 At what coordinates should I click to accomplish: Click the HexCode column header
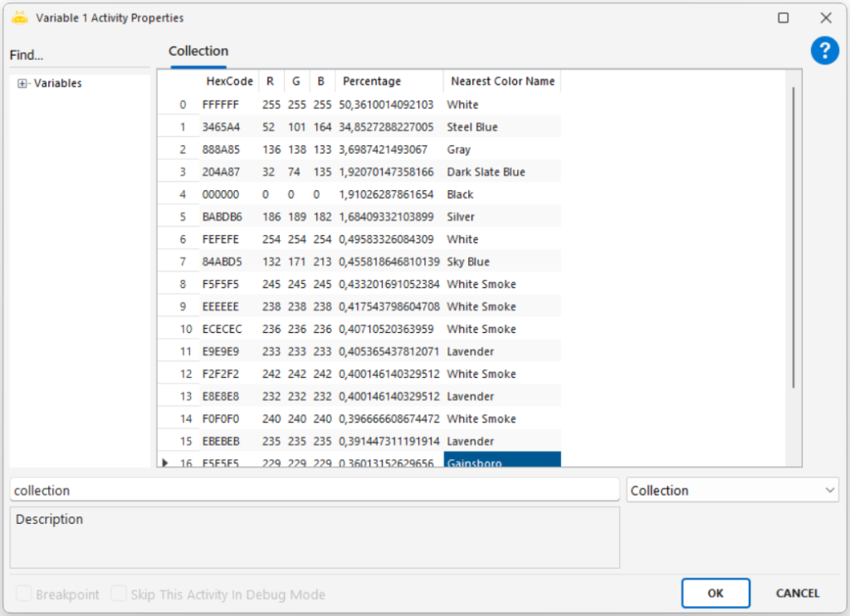click(229, 81)
